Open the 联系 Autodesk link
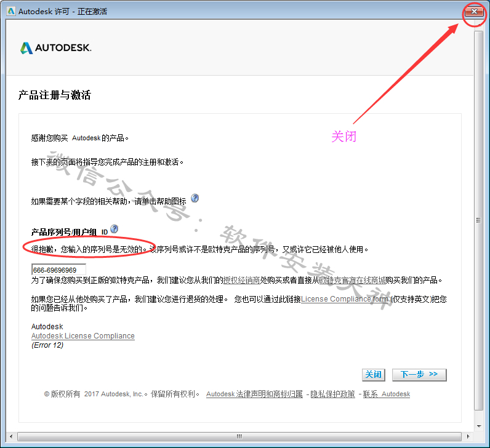The height and width of the screenshot is (448, 490). (x=386, y=394)
